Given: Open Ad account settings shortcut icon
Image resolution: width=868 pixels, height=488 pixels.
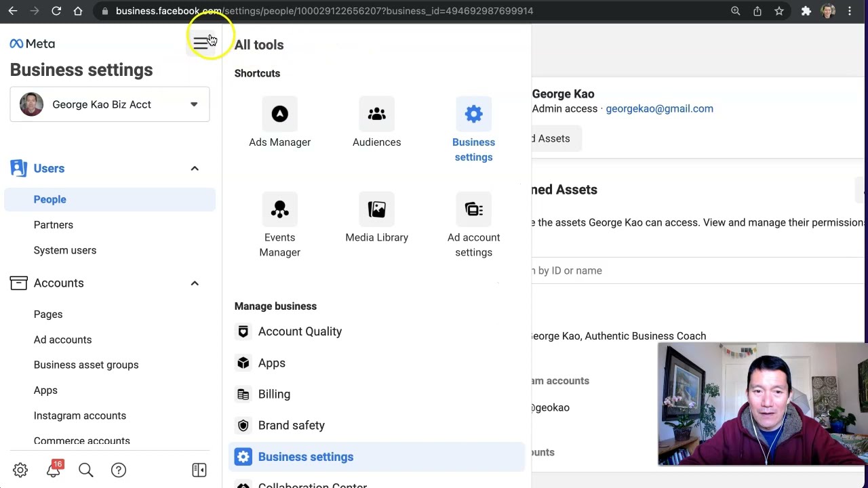Looking at the screenshot, I should 473,209.
